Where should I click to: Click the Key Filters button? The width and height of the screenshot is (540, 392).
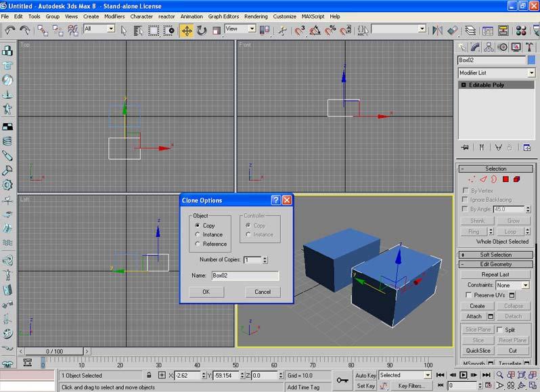[x=411, y=386]
